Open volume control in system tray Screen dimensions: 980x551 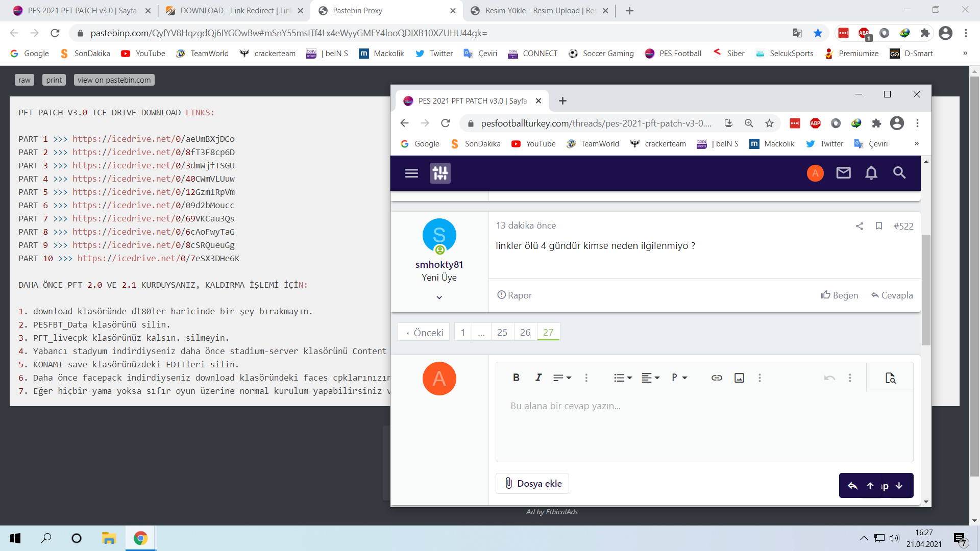tap(894, 538)
